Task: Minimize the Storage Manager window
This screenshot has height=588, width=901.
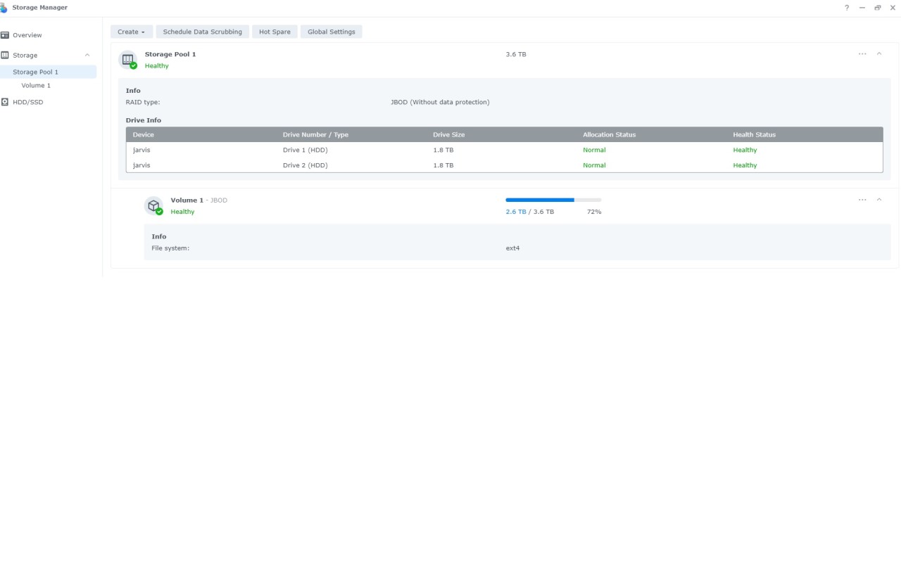Action: tap(862, 8)
